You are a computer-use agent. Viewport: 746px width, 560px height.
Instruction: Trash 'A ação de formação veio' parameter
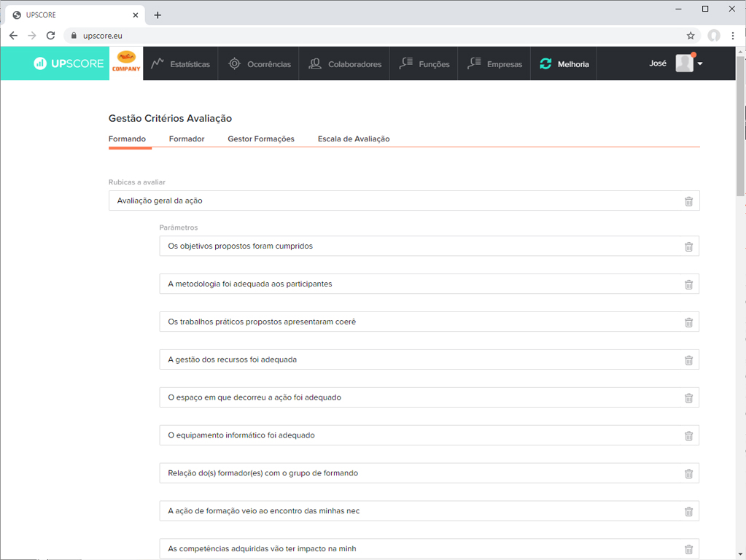(x=688, y=511)
